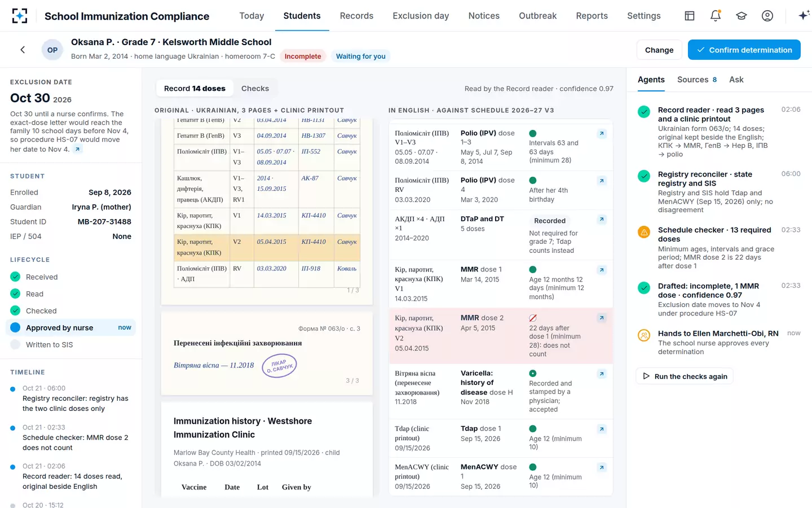This screenshot has width=812, height=508.
Task: Click the highlighted 05.04.2015 date in original record
Action: 272,242
